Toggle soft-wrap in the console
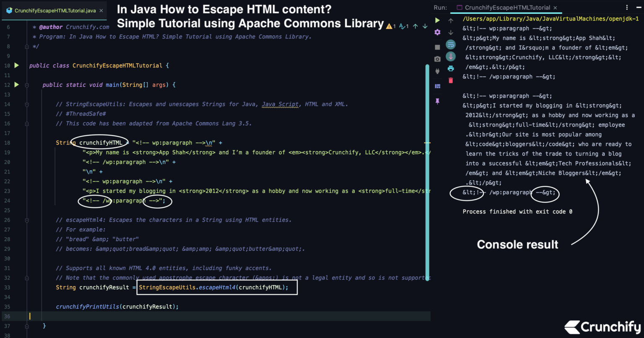 click(451, 44)
